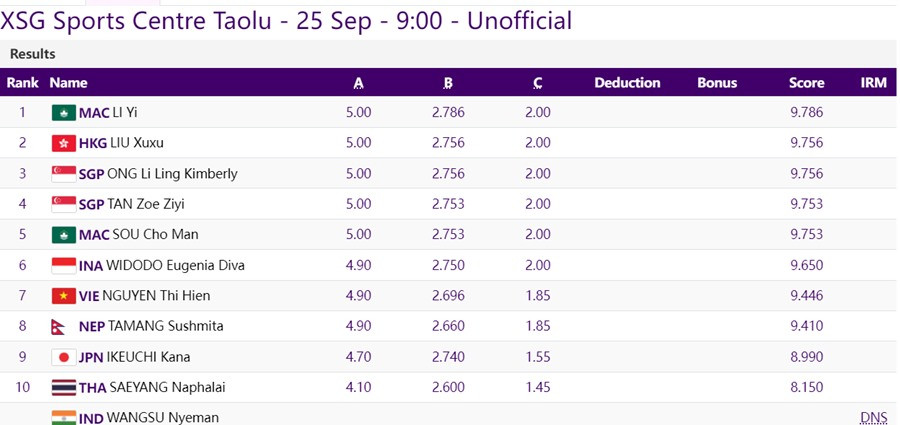
Task: Click the Score column header
Action: point(806,83)
